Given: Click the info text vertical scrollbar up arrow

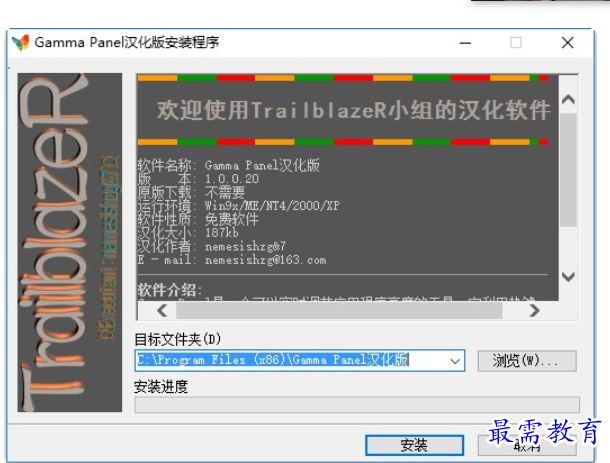Looking at the screenshot, I should [x=568, y=100].
